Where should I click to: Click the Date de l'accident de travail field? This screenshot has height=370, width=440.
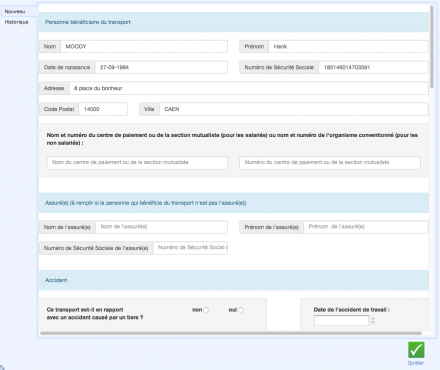(x=341, y=320)
